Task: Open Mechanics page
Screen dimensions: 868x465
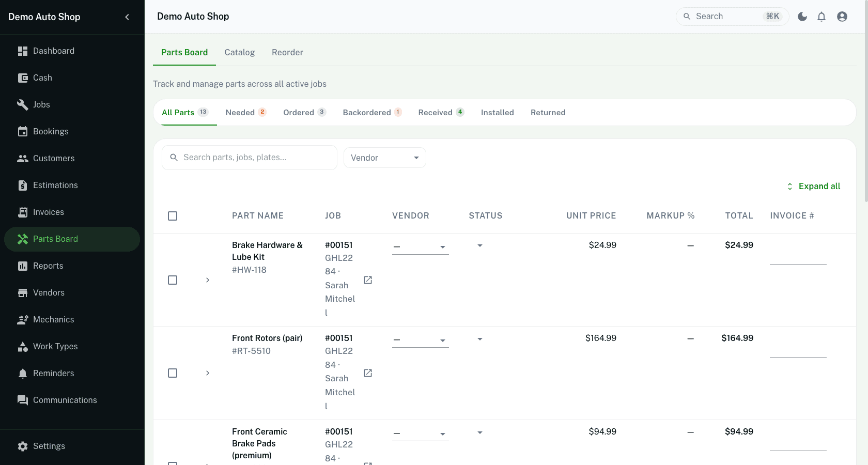Action: (72, 319)
